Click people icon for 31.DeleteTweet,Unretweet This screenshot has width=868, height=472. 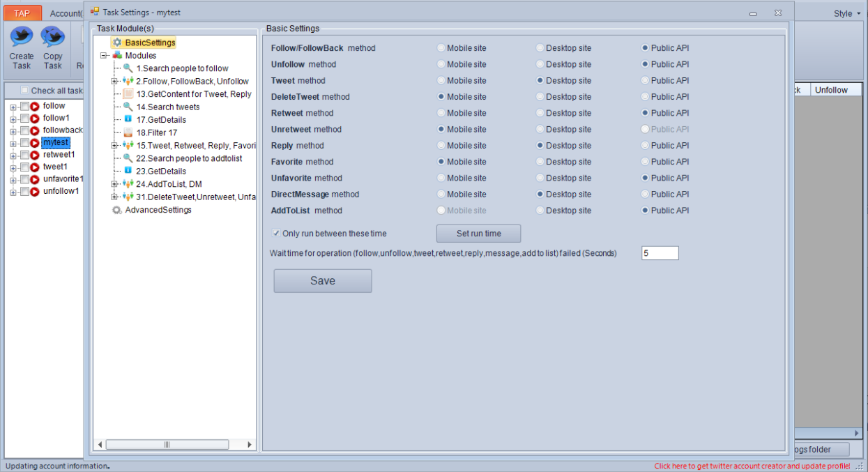point(128,197)
